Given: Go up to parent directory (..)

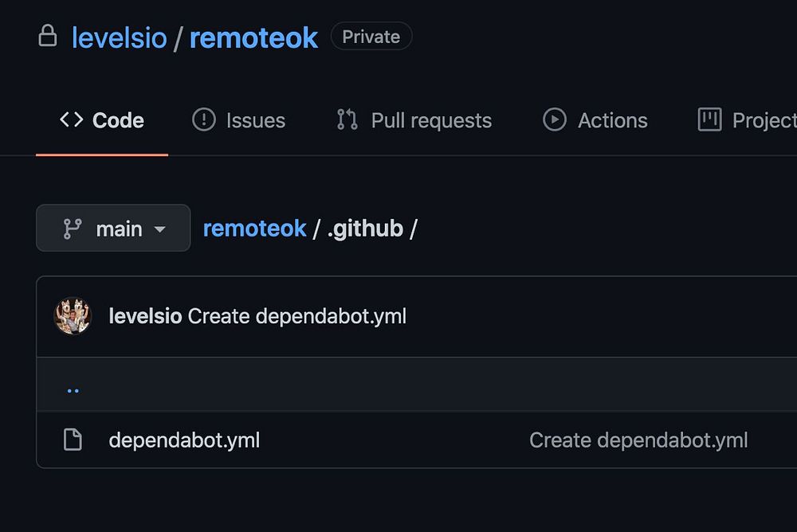Looking at the screenshot, I should 73,390.
